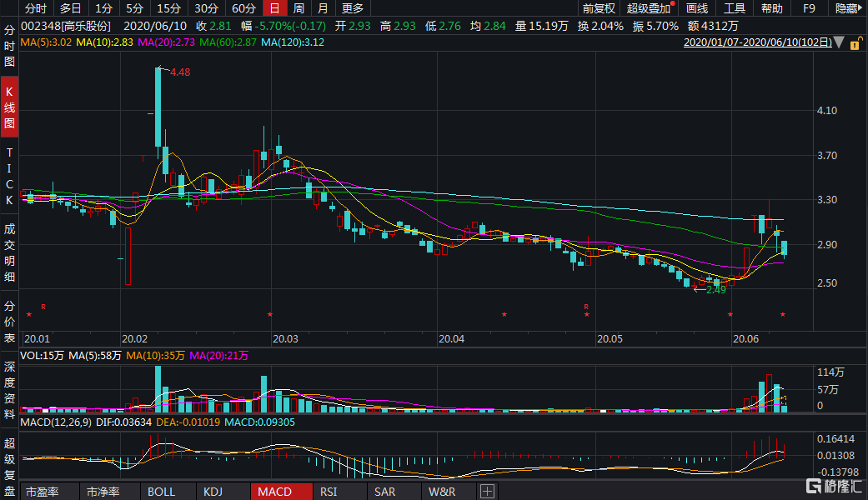Switch chart period to 60分
This screenshot has width=868, height=500.
[243, 8]
